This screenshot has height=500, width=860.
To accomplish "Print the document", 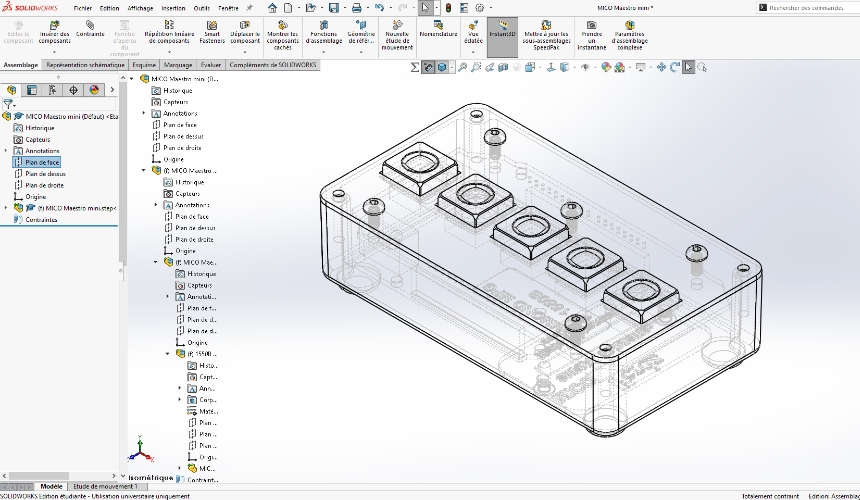I will coord(357,8).
